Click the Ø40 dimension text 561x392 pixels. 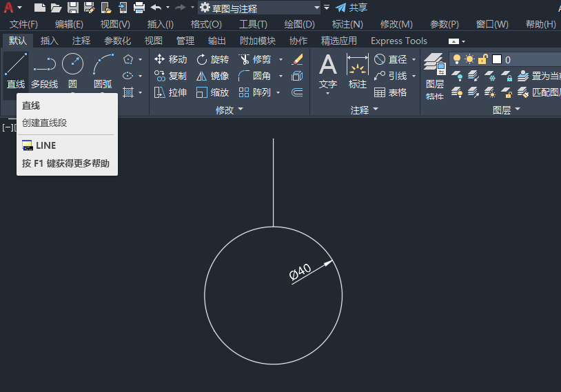coord(300,272)
